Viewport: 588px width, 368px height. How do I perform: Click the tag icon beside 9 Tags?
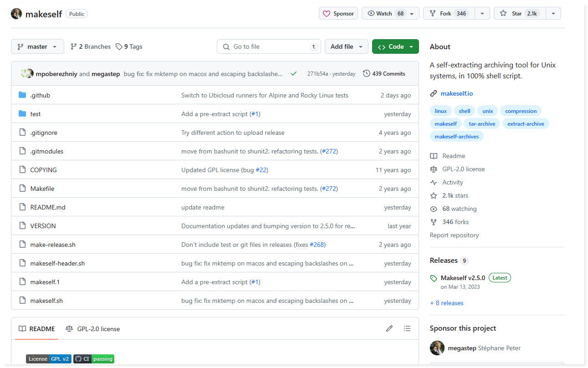[x=119, y=46]
